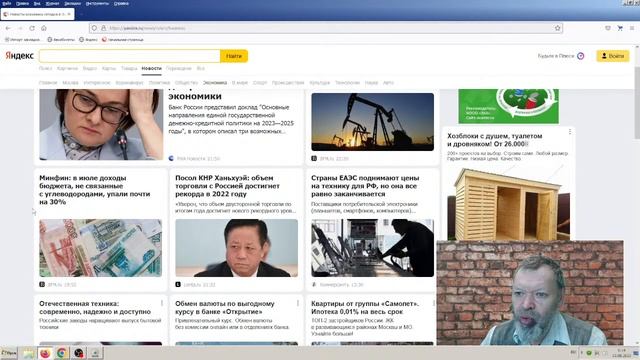640x360 pixels.
Task: Open the browser home page icon
Action: (x=44, y=28)
